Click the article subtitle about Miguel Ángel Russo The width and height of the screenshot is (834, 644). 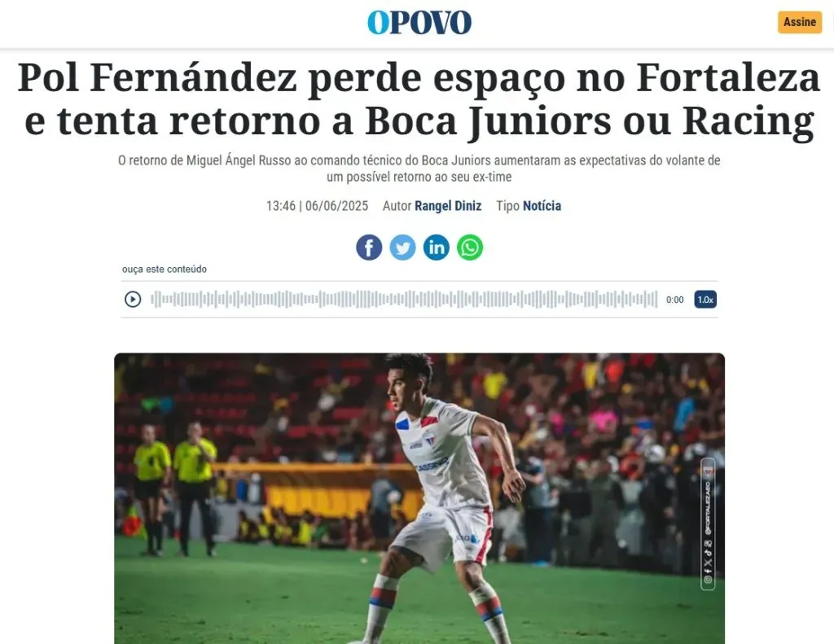(x=419, y=168)
